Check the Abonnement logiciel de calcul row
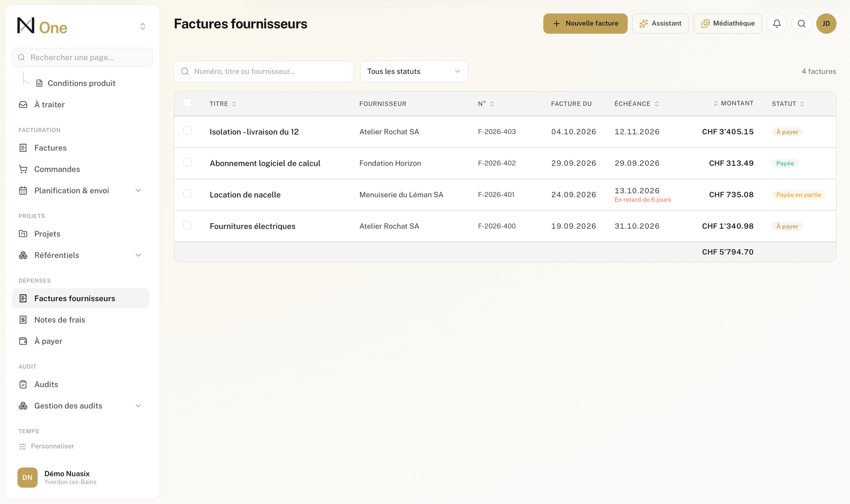The width and height of the screenshot is (850, 504). click(x=187, y=162)
